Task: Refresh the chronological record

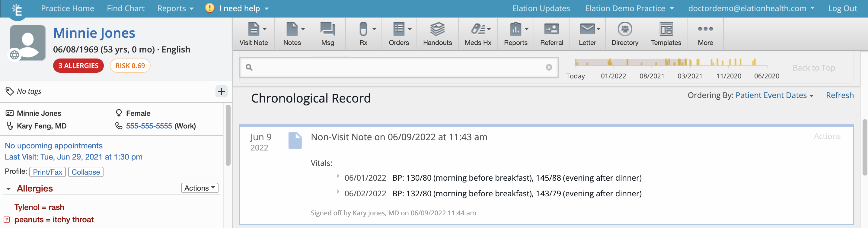Action: (x=839, y=95)
